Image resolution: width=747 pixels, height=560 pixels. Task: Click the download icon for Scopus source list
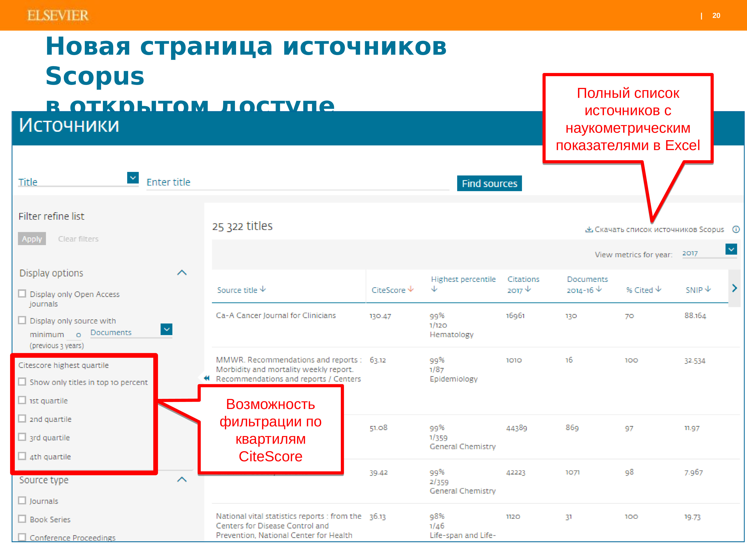tap(589, 229)
